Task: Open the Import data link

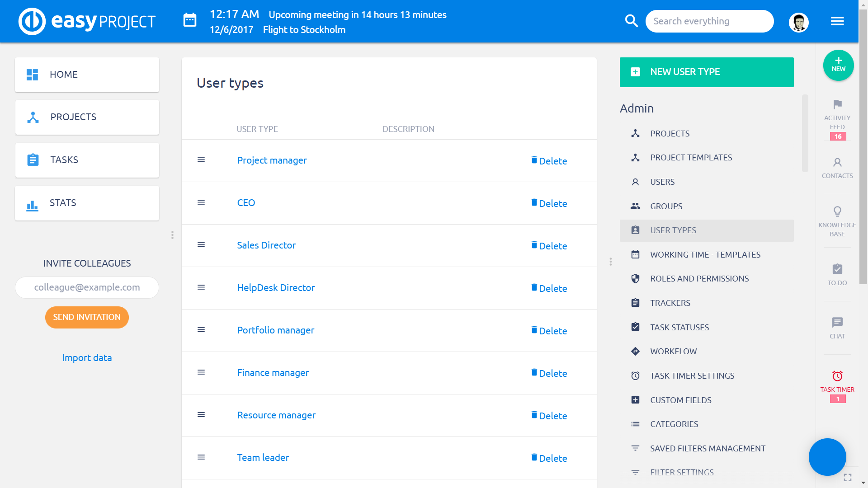Action: coord(87,358)
